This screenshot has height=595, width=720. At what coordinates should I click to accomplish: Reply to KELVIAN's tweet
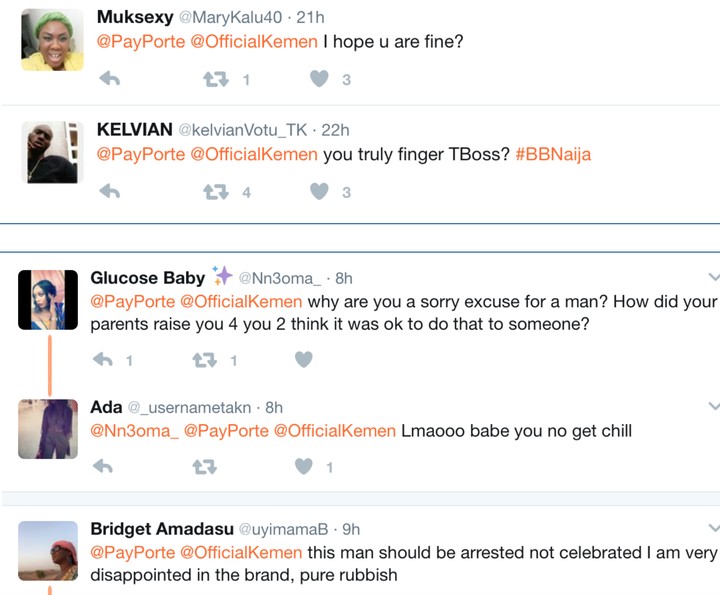[x=110, y=191]
